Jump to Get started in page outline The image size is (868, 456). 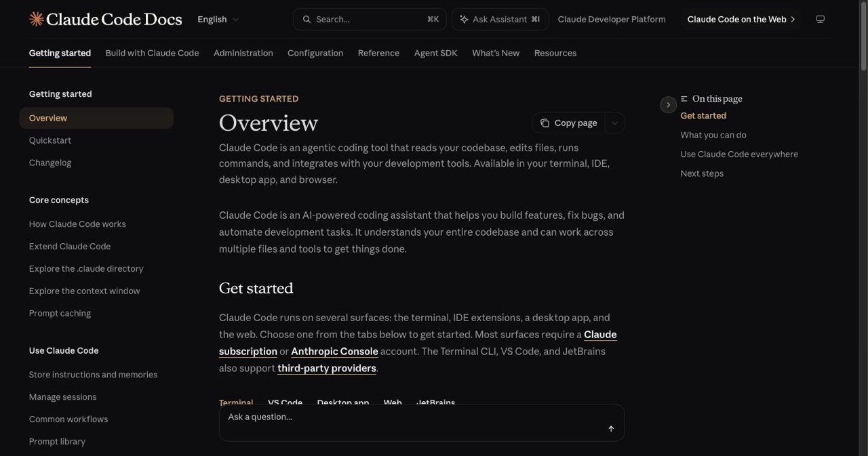[x=703, y=116]
